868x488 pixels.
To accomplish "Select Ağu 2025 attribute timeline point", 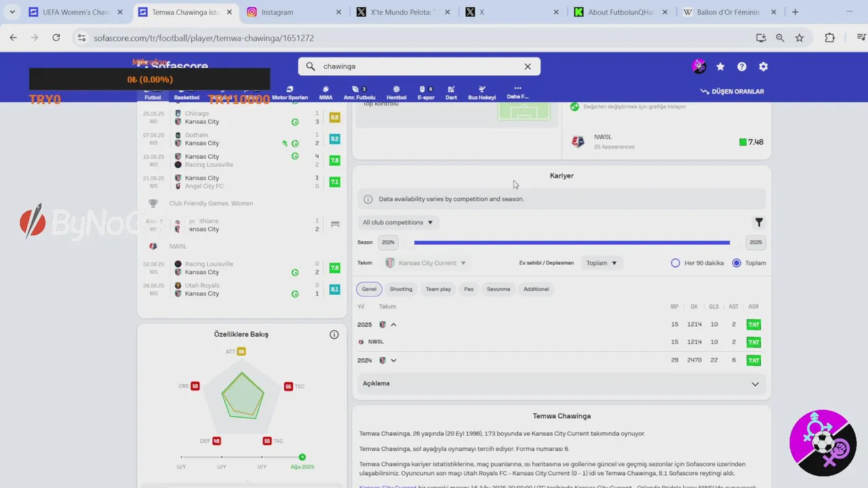I will pyautogui.click(x=302, y=457).
